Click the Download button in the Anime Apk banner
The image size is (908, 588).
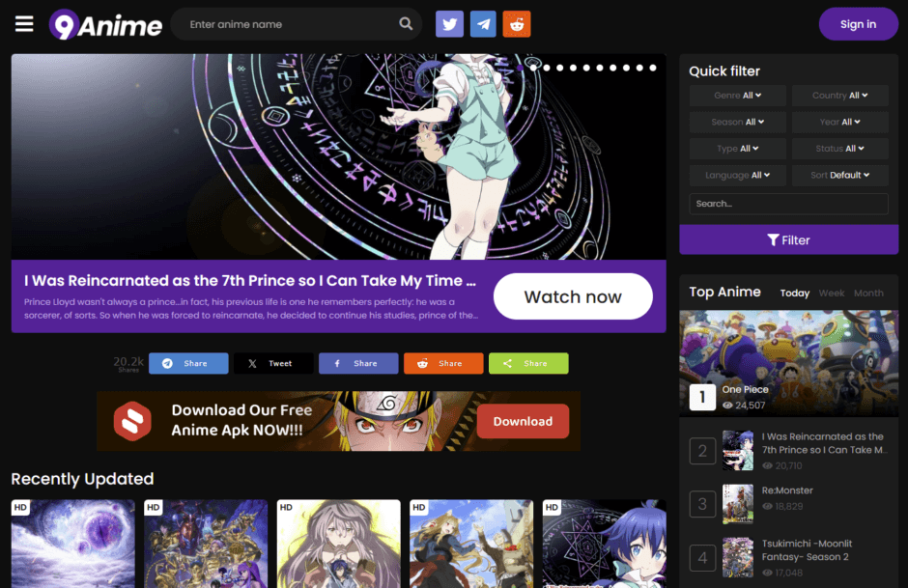pos(523,421)
